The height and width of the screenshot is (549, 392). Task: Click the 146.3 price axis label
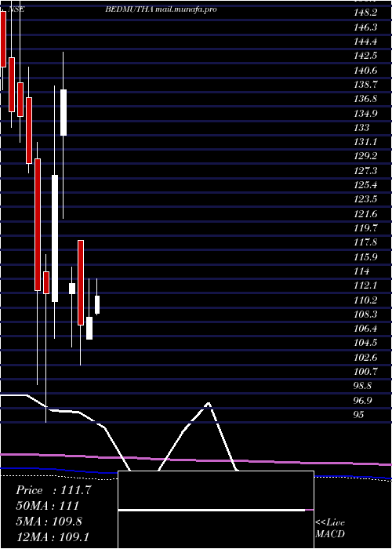365,27
